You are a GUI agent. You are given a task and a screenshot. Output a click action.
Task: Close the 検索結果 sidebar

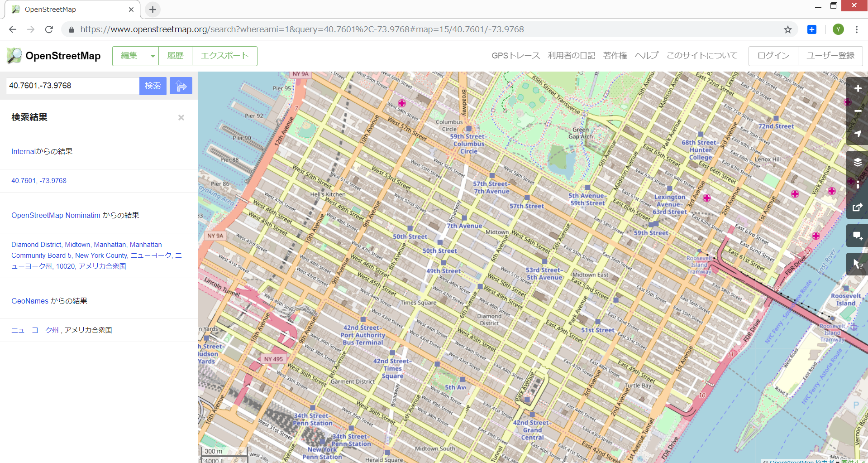coord(181,118)
